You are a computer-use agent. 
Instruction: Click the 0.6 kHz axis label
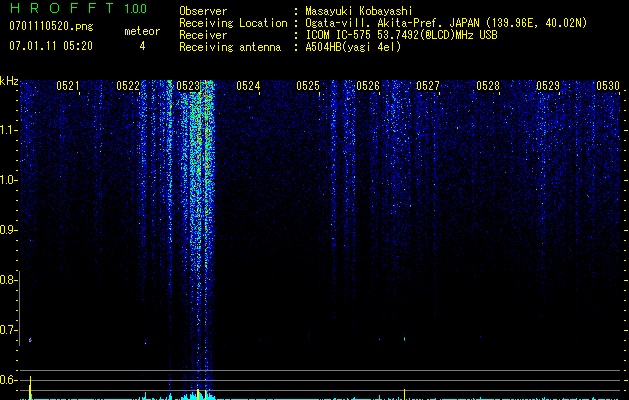point(8,380)
